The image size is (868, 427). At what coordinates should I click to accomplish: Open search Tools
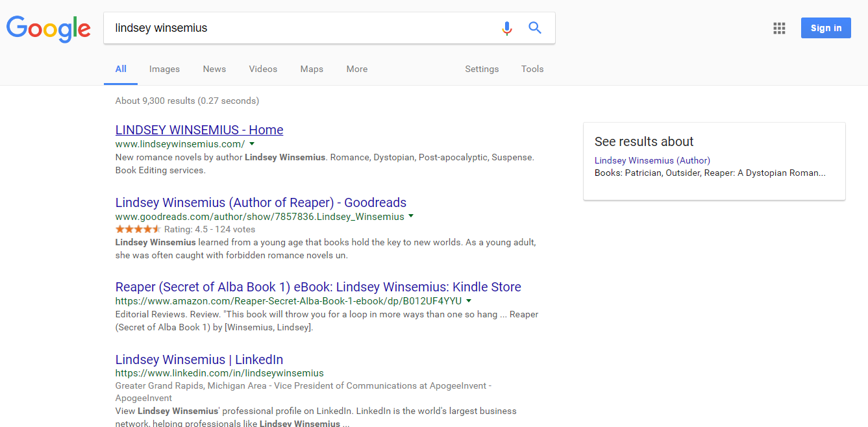[532, 69]
